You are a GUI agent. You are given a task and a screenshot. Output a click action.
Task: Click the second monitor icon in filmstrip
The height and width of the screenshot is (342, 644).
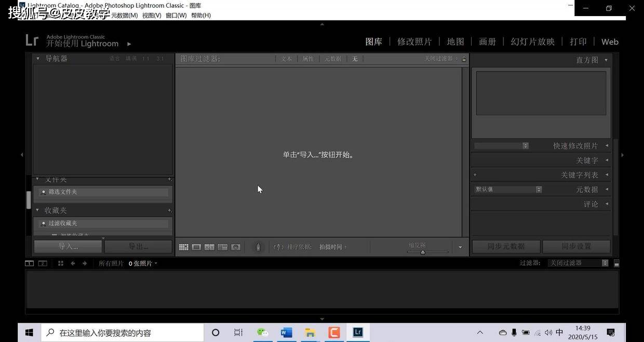click(42, 263)
